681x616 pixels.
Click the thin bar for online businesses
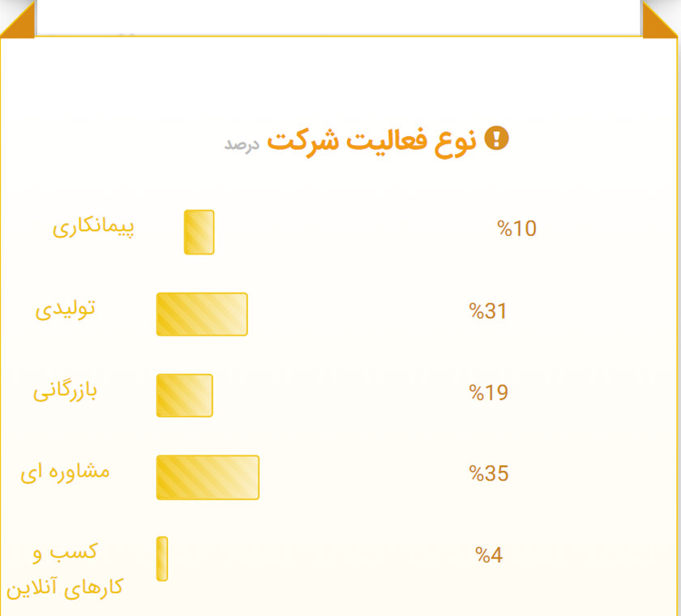click(x=162, y=558)
